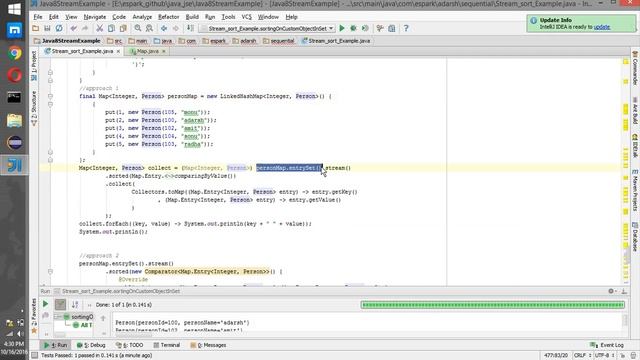Open the 0: Messages tool window
Screen dimensions: 640x360
click(x=208, y=345)
